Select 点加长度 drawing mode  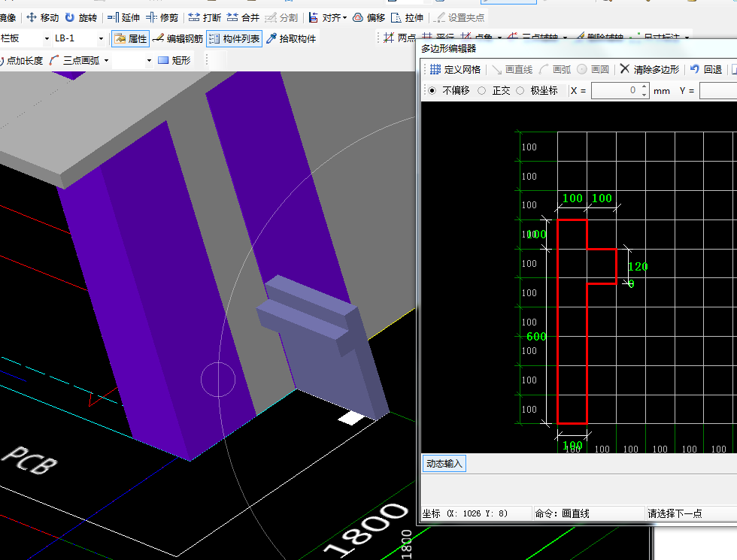point(21,61)
